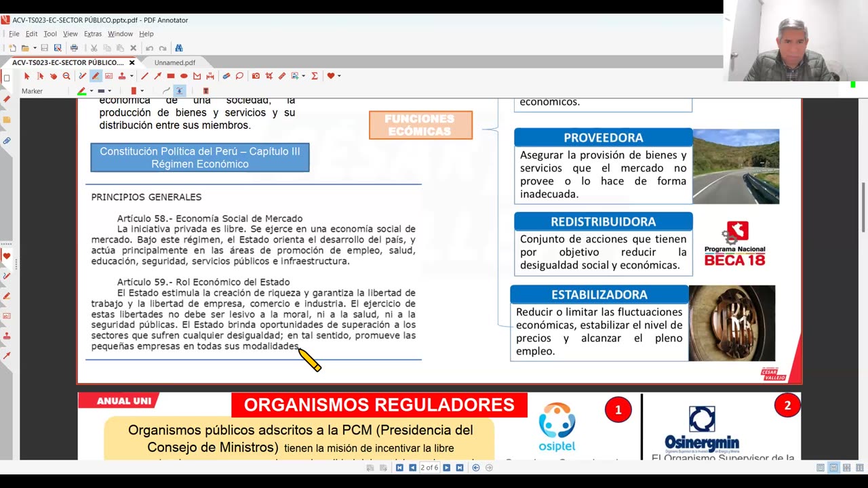Image resolution: width=868 pixels, height=488 pixels.
Task: Select the Eraser tool
Action: pyautogui.click(x=226, y=76)
